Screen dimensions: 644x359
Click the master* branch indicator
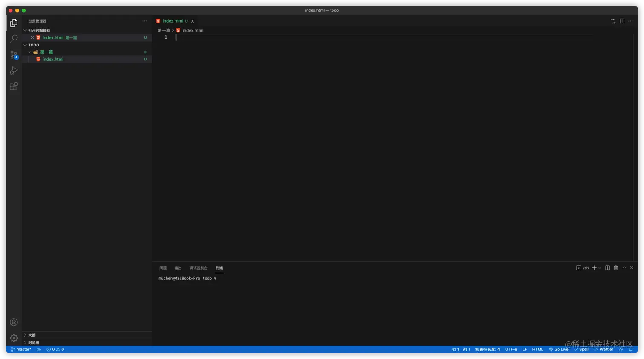(x=21, y=350)
